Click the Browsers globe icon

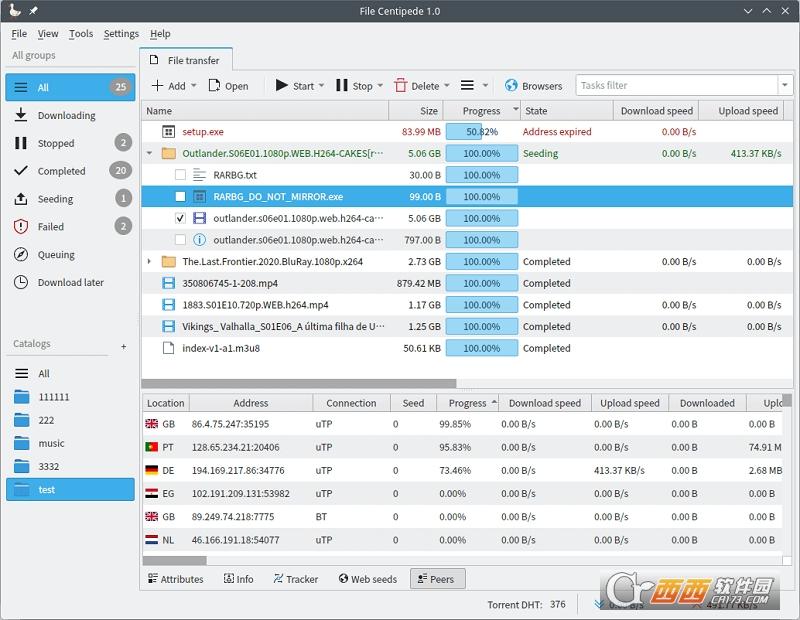(x=511, y=85)
